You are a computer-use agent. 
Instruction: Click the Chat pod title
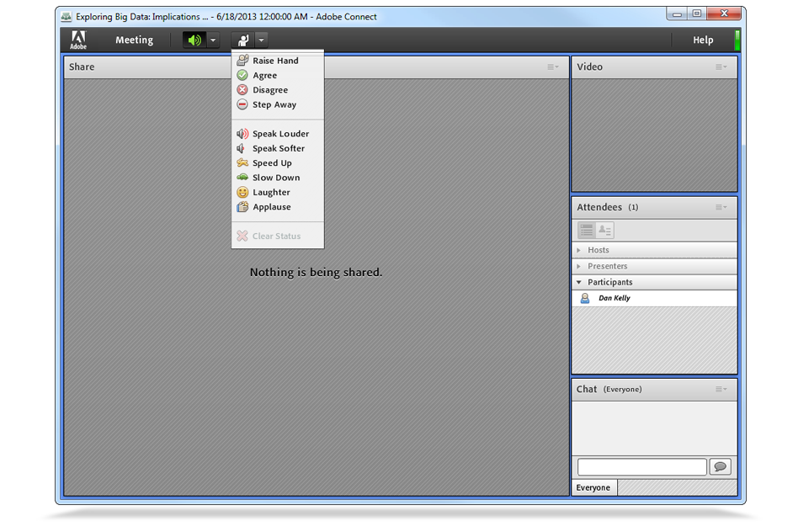tap(586, 389)
